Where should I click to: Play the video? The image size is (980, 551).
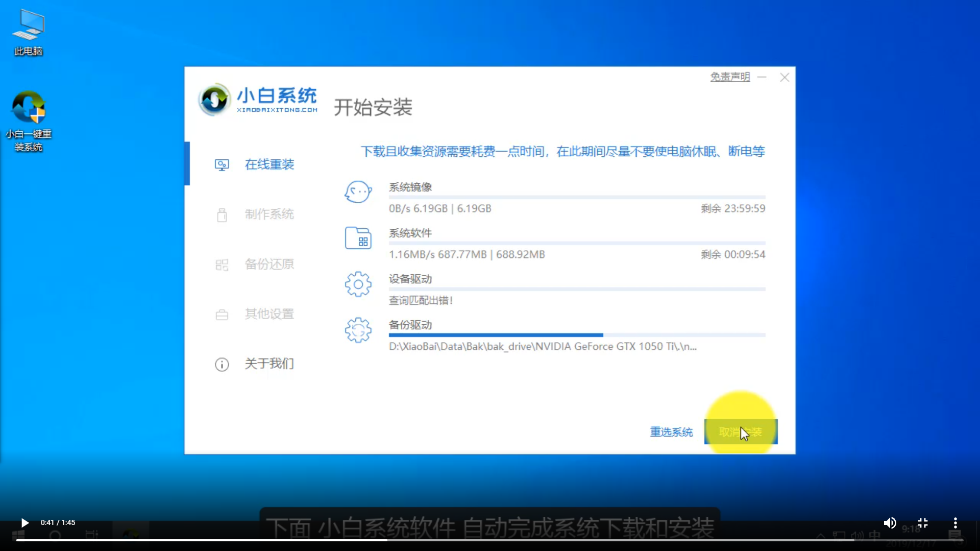click(x=24, y=522)
